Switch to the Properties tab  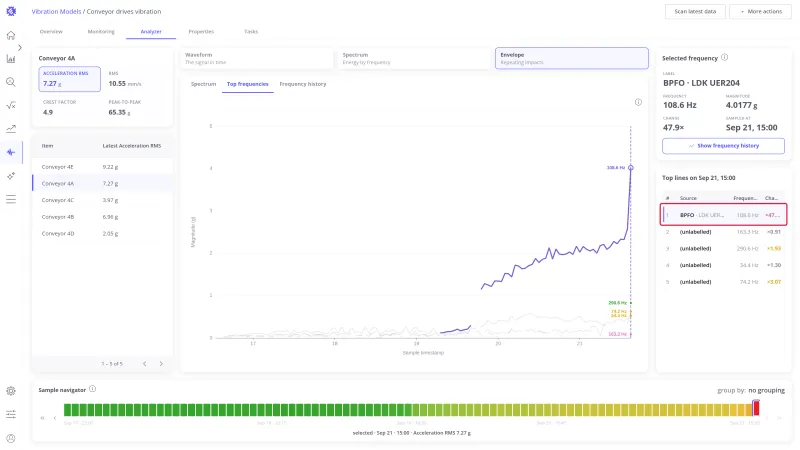pos(201,32)
